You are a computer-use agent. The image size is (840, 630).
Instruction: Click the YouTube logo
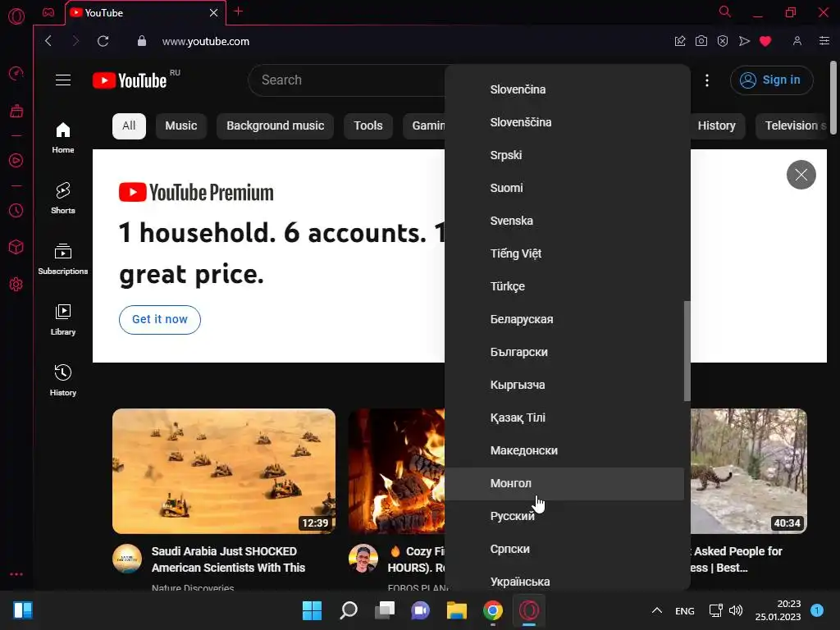tap(130, 80)
